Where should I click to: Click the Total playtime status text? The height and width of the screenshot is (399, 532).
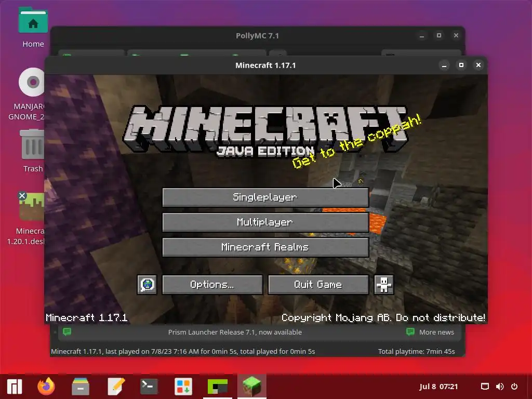416,352
